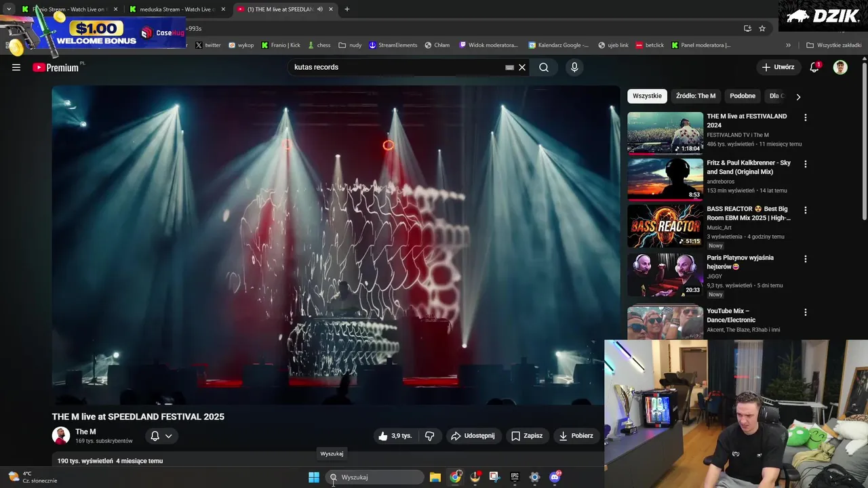Open options menu for BASS REACTOR video
The image size is (868, 488).
click(x=806, y=210)
